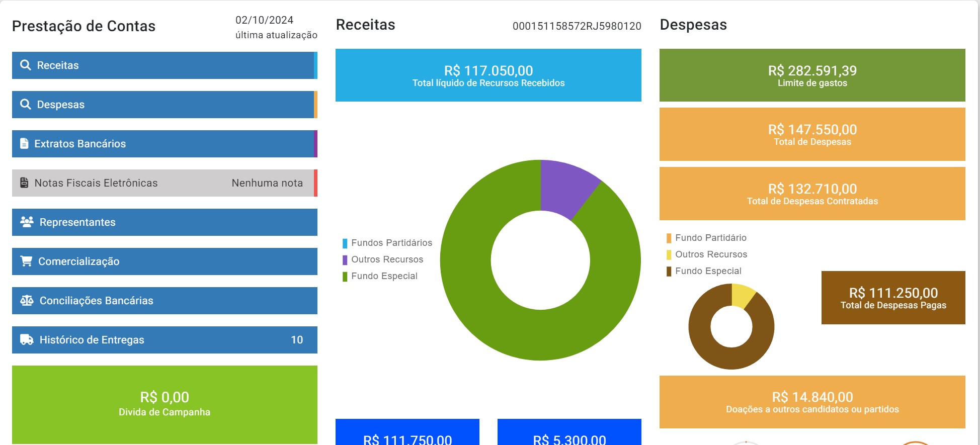Click the shopping cart icon for Comercialização
This screenshot has width=980, height=445.
(x=26, y=261)
